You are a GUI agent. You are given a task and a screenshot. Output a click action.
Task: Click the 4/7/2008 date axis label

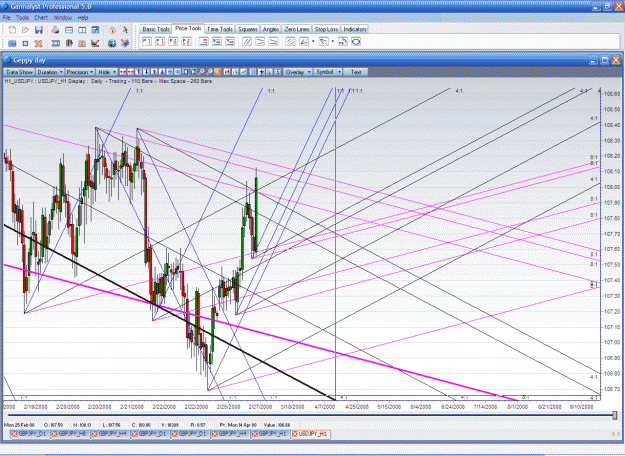pyautogui.click(x=324, y=407)
